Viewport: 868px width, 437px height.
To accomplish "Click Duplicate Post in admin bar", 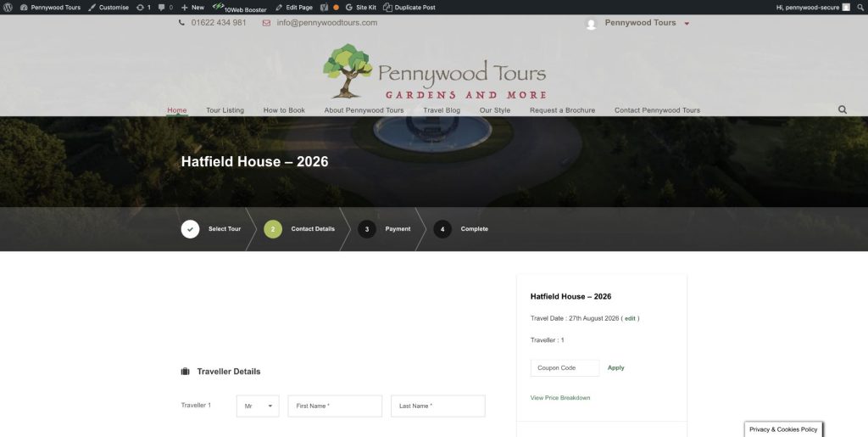I will (x=409, y=7).
